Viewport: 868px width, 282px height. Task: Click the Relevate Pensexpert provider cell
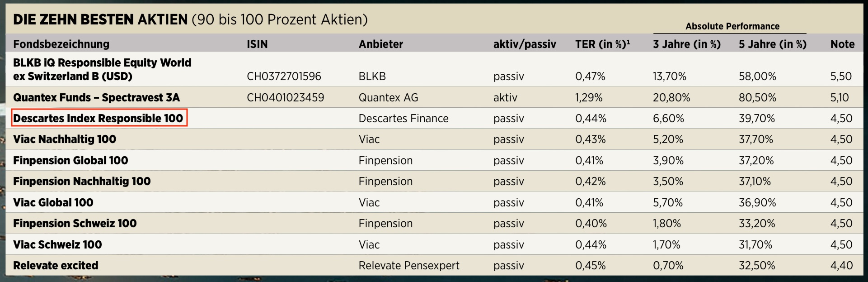pos(409,265)
